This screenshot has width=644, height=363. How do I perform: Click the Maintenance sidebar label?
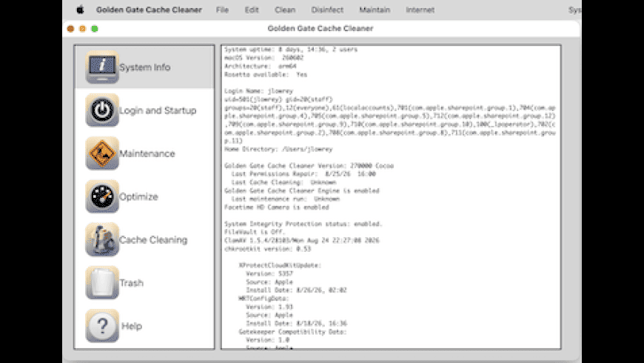coord(147,154)
